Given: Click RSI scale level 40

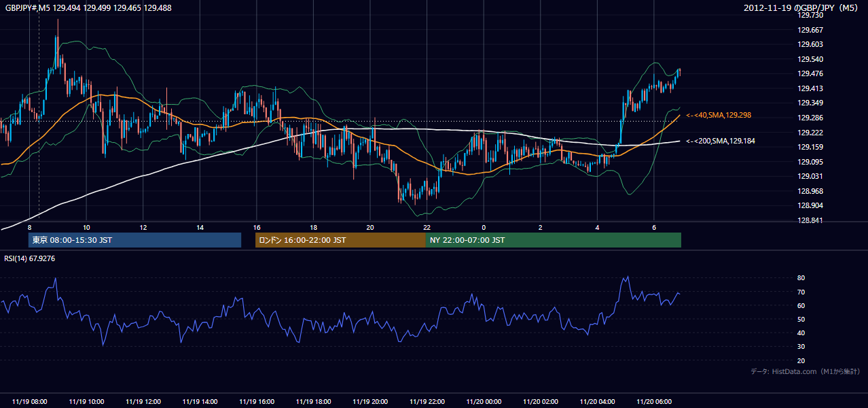Looking at the screenshot, I should pyautogui.click(x=801, y=333).
